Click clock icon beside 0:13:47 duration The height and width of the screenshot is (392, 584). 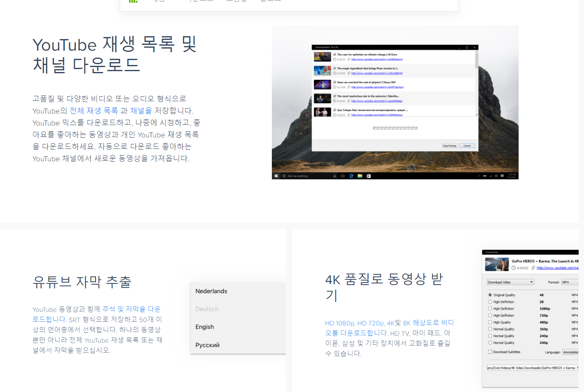tap(334, 101)
